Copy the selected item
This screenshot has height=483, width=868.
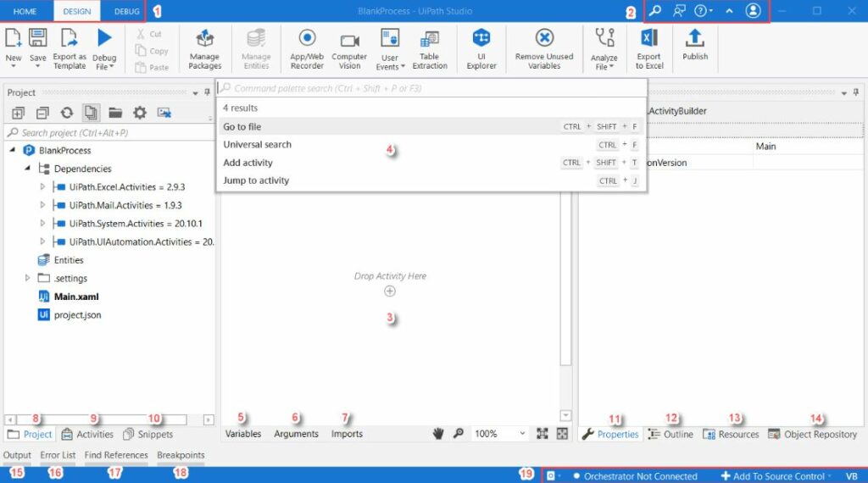[x=152, y=51]
